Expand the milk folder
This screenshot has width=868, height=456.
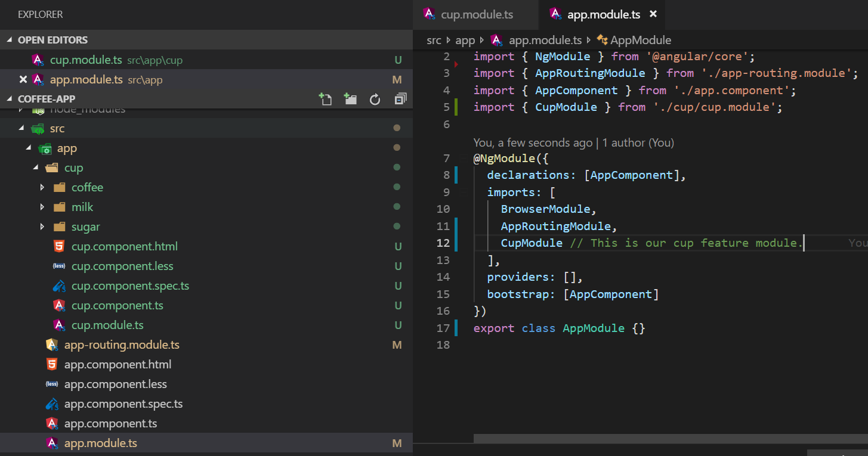click(42, 207)
